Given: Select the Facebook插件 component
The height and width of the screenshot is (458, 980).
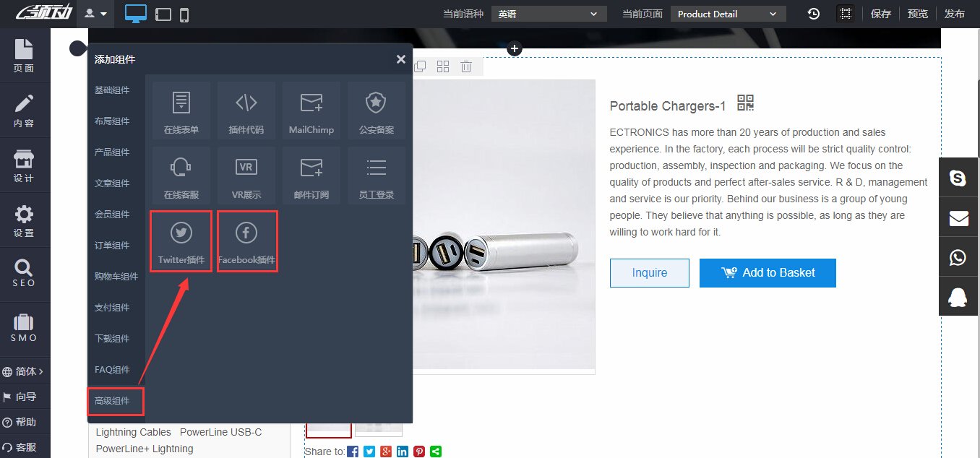Looking at the screenshot, I should pyautogui.click(x=246, y=241).
